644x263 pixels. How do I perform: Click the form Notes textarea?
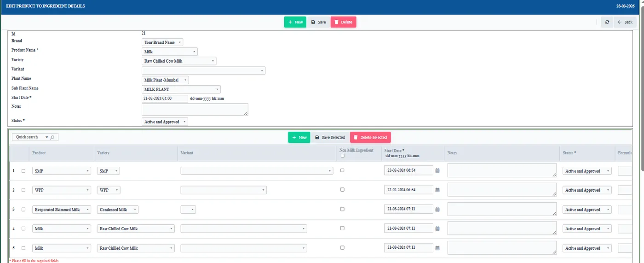point(195,110)
